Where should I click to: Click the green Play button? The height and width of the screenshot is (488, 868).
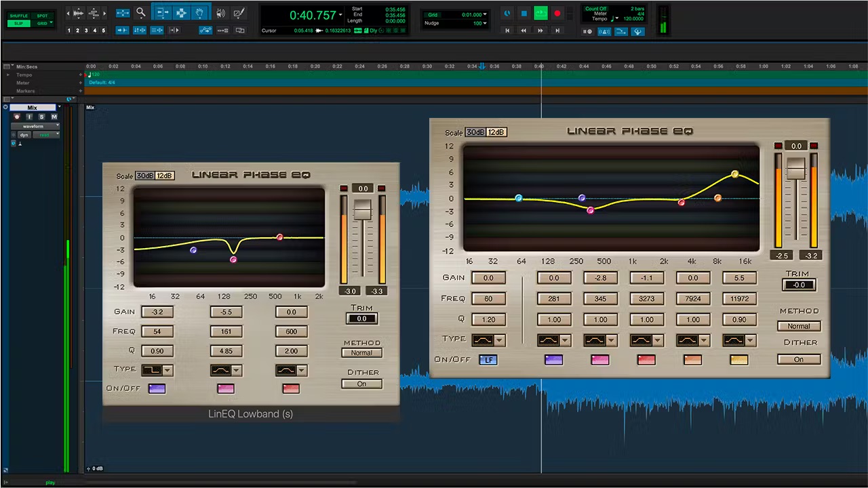coord(540,13)
